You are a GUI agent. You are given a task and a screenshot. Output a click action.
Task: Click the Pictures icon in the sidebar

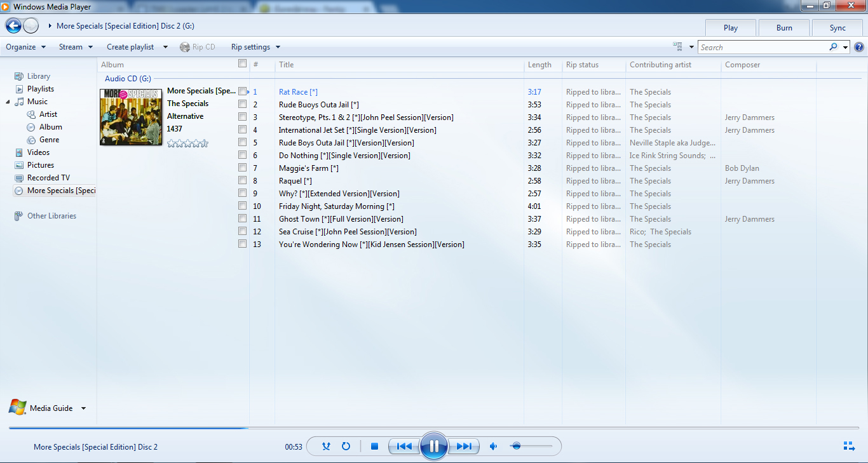pyautogui.click(x=19, y=165)
